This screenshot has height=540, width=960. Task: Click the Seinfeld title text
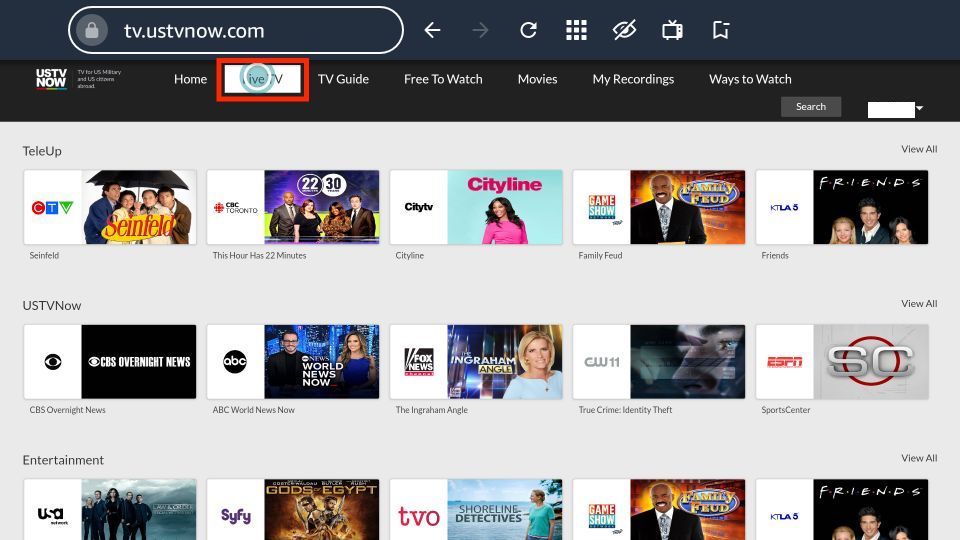point(44,255)
